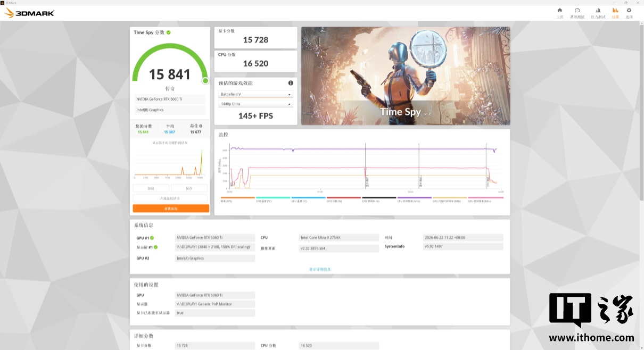
Task: Open the Battlefield V game dropdown
Action: 255,94
